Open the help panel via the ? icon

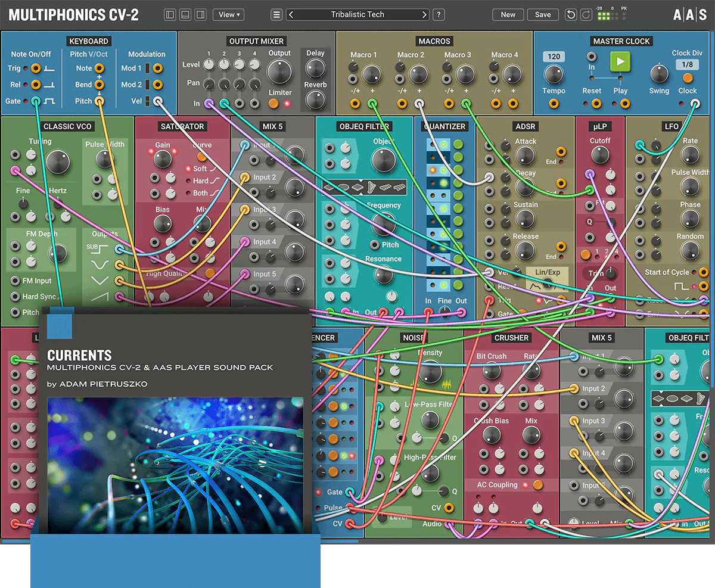(x=439, y=14)
